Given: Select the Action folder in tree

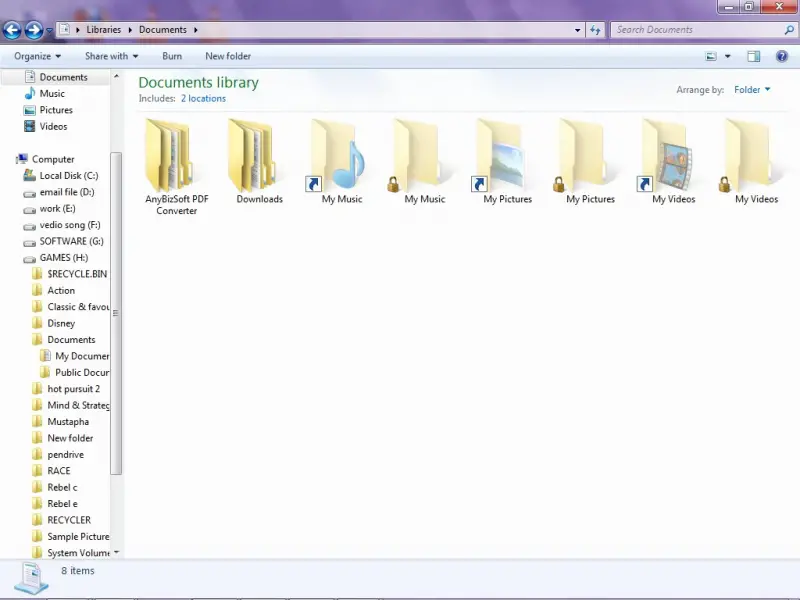Looking at the screenshot, I should [x=54, y=290].
